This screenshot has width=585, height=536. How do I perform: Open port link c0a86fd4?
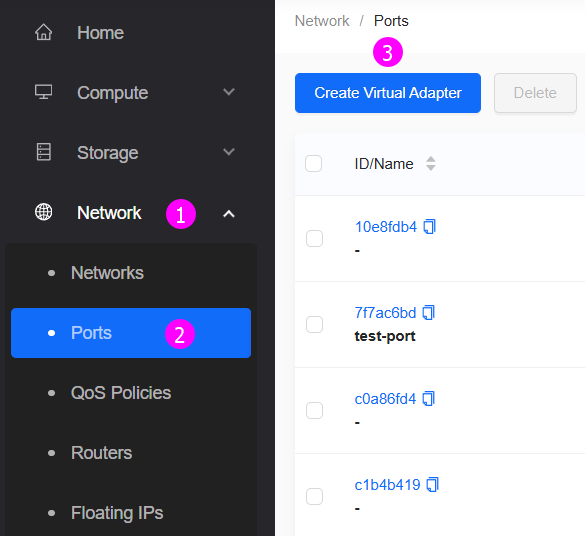pyautogui.click(x=385, y=399)
